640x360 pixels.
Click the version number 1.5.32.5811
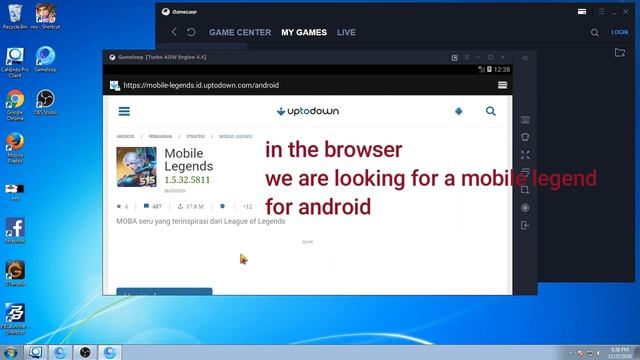click(187, 180)
